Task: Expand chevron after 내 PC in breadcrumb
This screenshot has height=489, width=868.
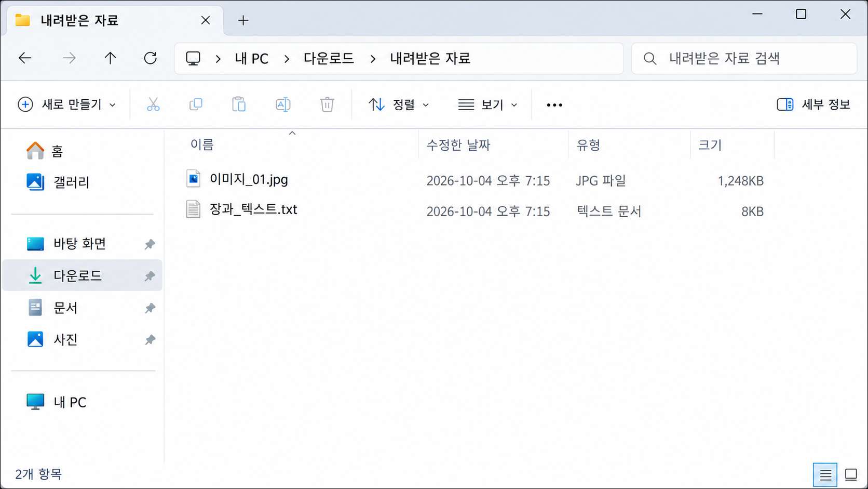Action: tap(287, 59)
